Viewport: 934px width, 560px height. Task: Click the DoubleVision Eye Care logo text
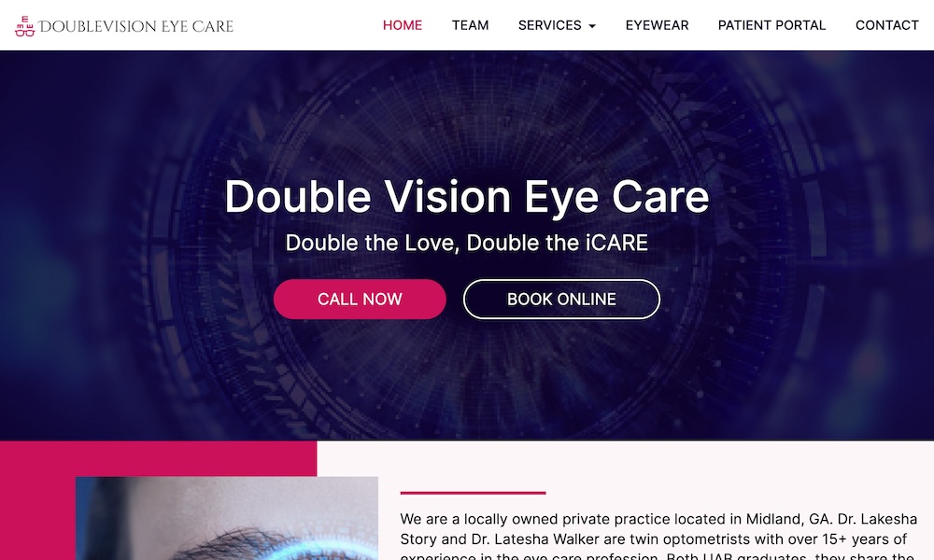click(x=135, y=26)
